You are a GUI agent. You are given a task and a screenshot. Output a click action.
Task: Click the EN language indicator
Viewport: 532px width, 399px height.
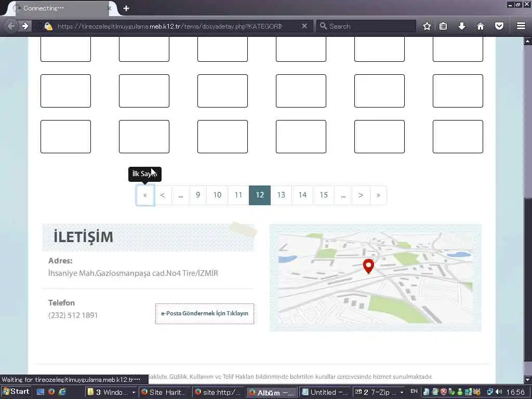[414, 391]
